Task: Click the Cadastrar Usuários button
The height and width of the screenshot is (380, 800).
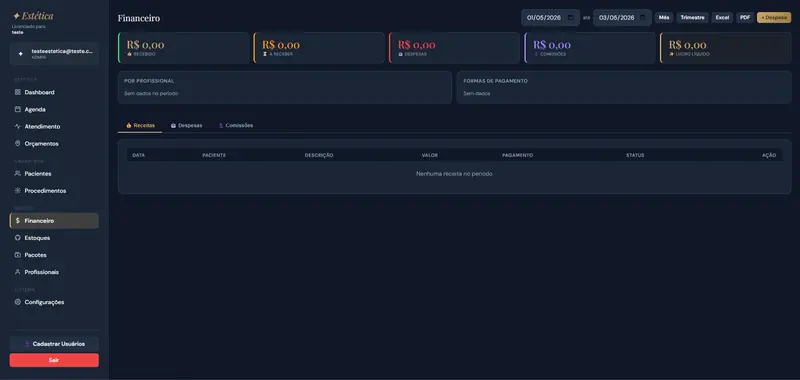Action: (54, 344)
